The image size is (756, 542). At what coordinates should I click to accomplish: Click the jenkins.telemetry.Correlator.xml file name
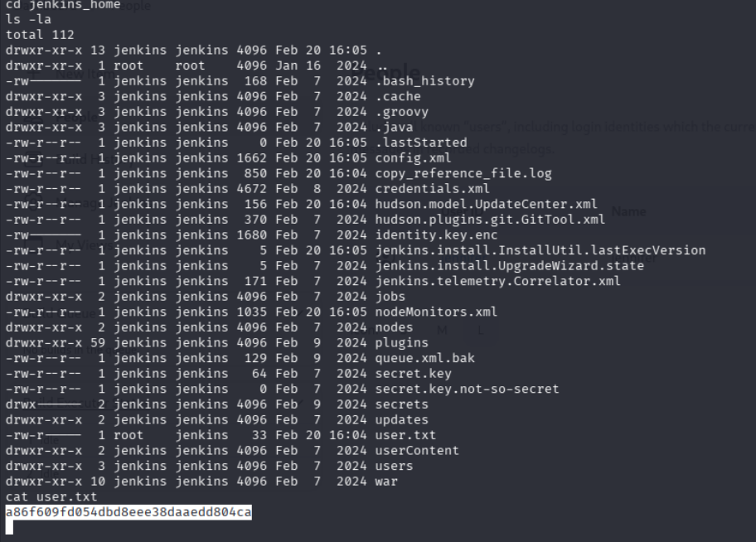(x=497, y=281)
